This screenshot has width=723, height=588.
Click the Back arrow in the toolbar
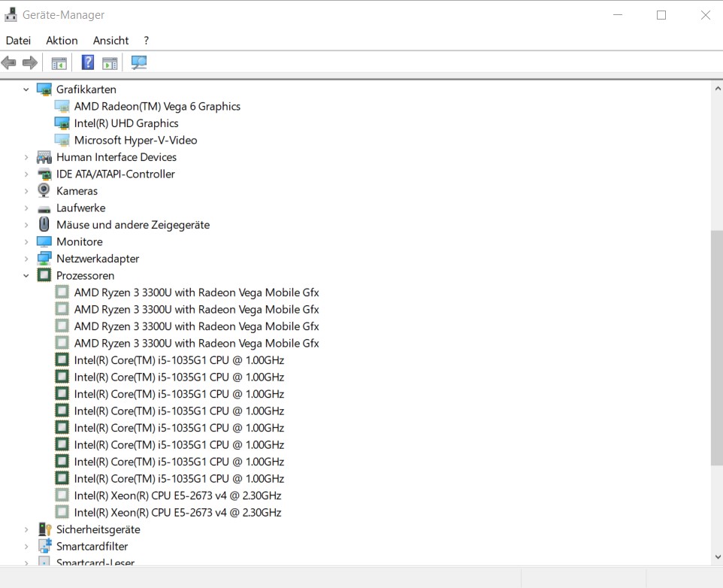(9, 62)
